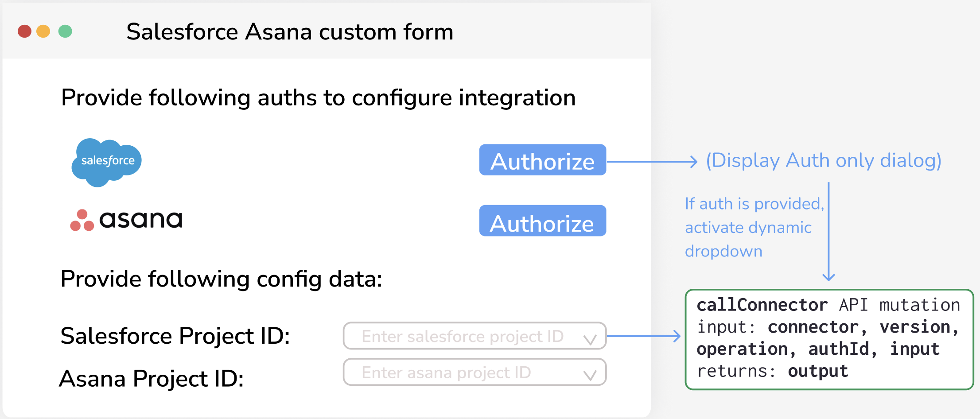The width and height of the screenshot is (980, 419).
Task: Authorize the Salesforce connection
Action: tap(542, 160)
